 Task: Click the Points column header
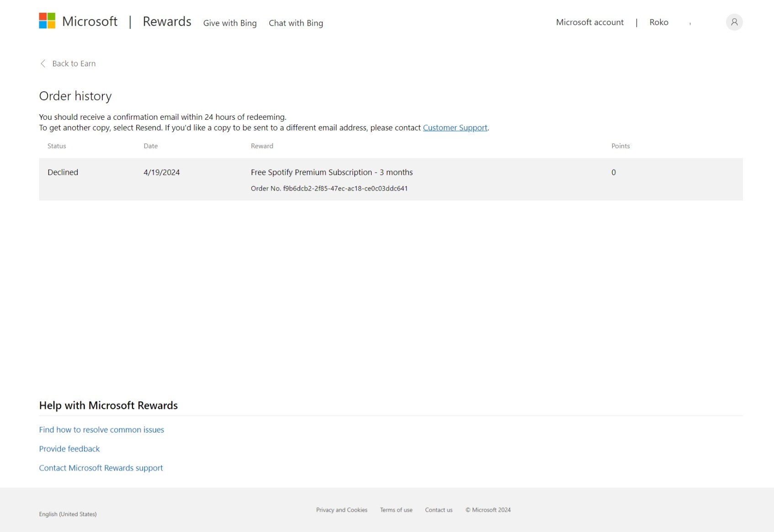[620, 146]
